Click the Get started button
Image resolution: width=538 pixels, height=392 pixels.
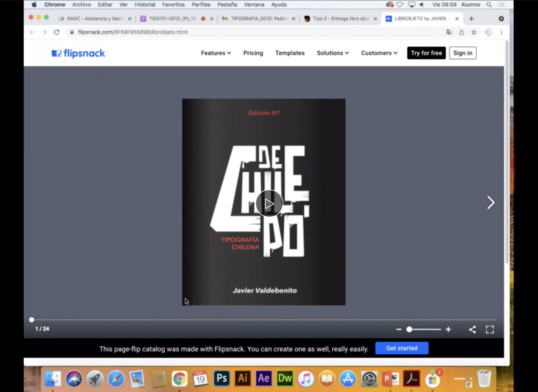pos(402,348)
